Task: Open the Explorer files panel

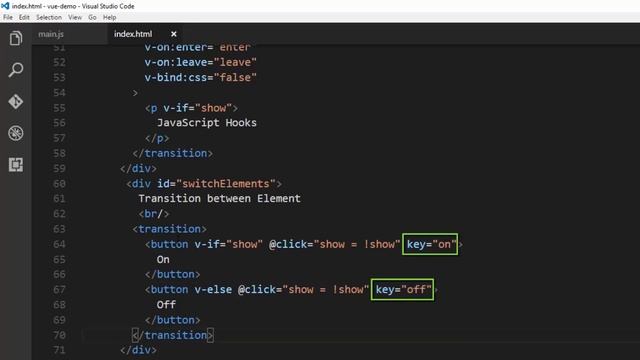Action: [x=16, y=38]
